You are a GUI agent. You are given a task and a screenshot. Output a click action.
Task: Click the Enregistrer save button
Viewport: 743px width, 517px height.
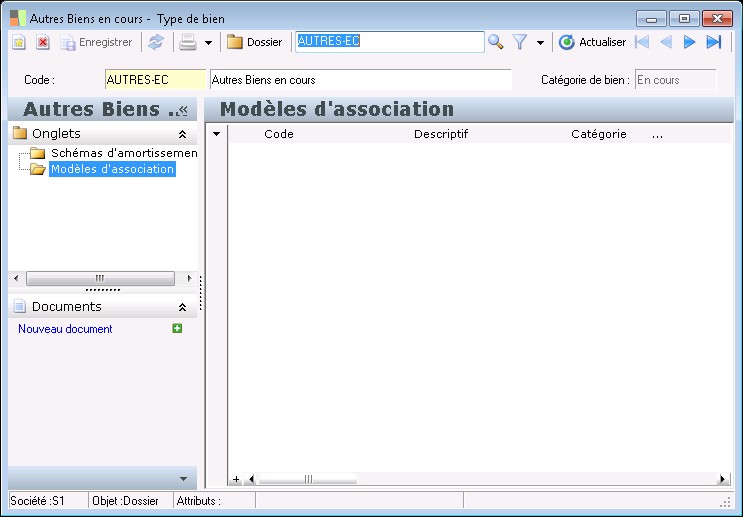tap(97, 43)
